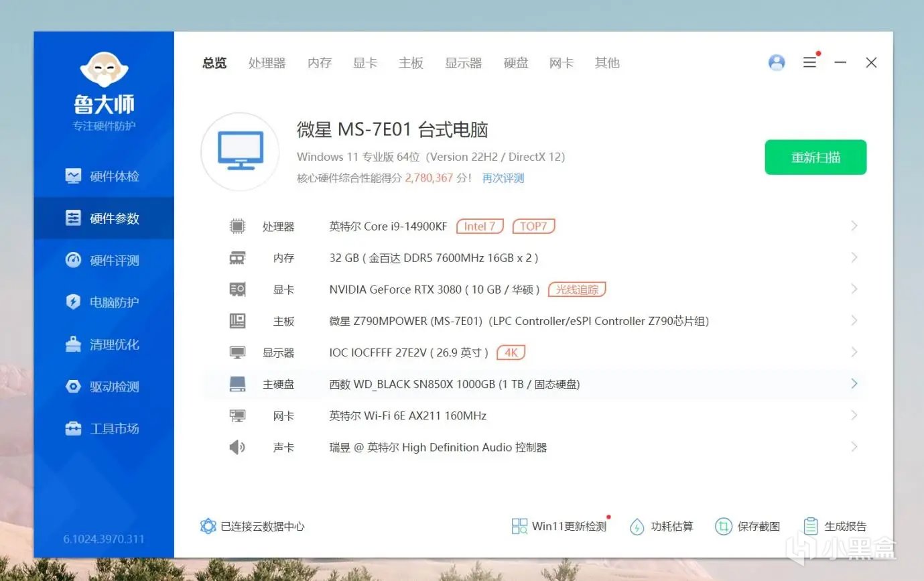Switch to the 显示器 tab
The width and height of the screenshot is (924, 581).
[x=464, y=63]
